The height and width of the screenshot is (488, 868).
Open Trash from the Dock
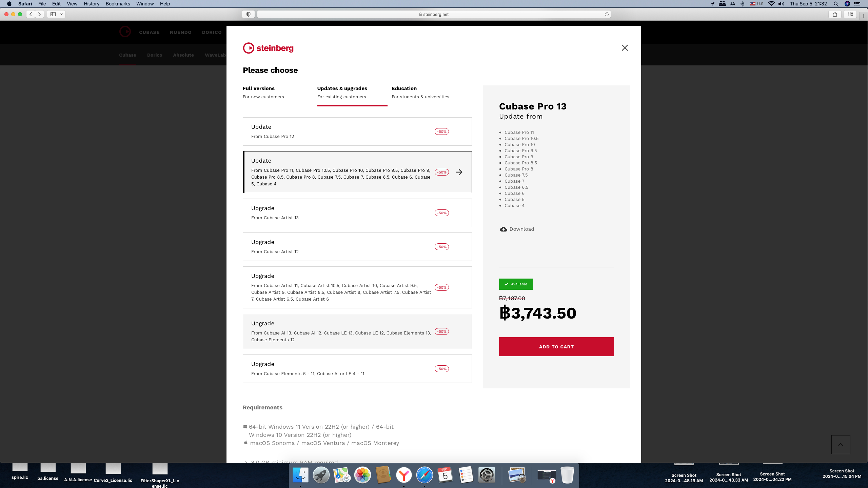567,475
